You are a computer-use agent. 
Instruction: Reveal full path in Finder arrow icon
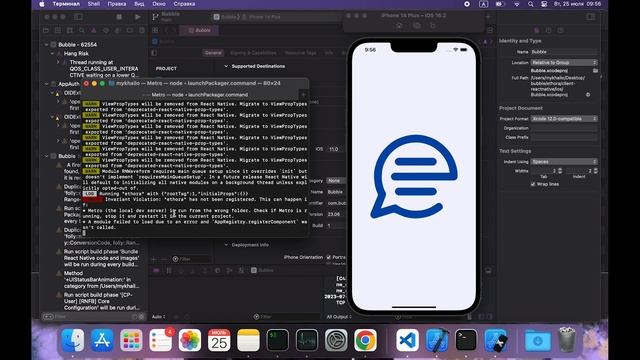588,95
